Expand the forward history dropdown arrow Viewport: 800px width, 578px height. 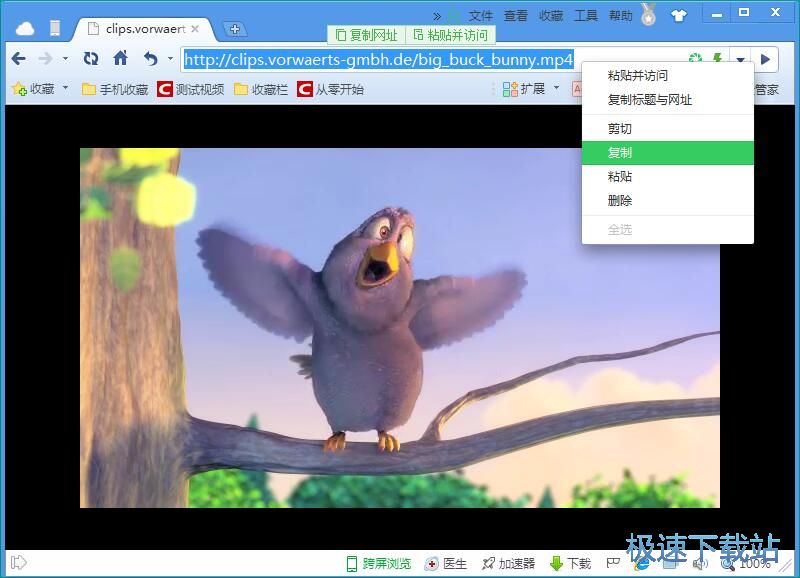pyautogui.click(x=65, y=59)
